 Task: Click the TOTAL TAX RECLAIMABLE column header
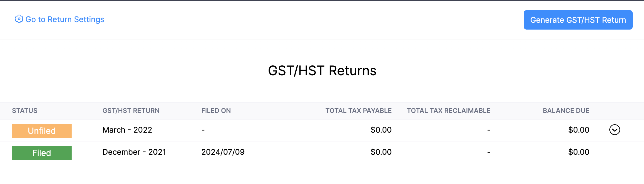(x=448, y=111)
